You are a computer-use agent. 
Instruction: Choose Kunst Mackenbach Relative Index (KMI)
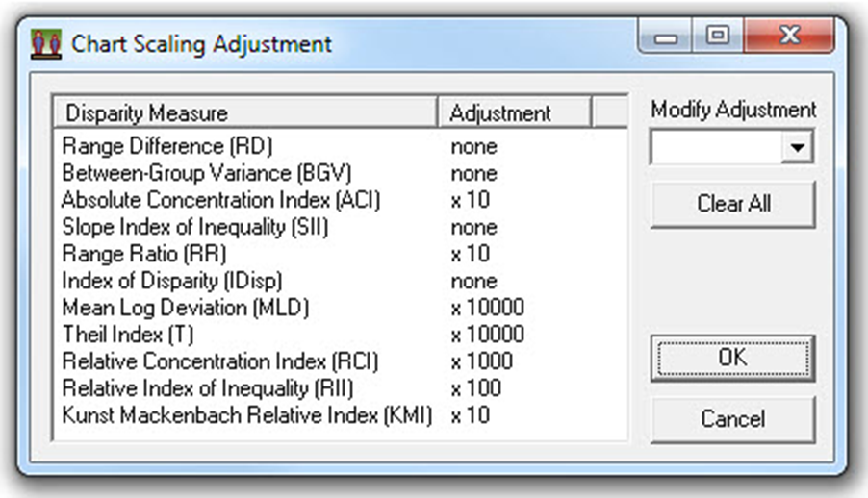coord(246,416)
